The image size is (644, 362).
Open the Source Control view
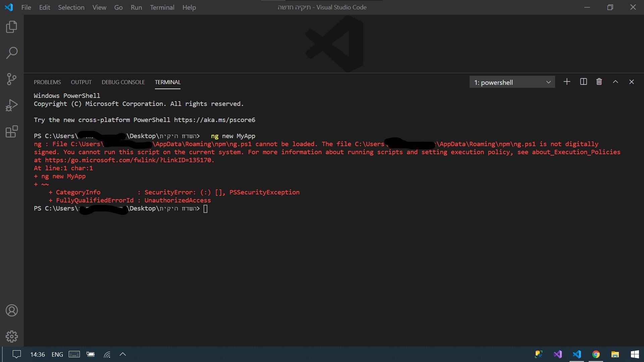[12, 79]
